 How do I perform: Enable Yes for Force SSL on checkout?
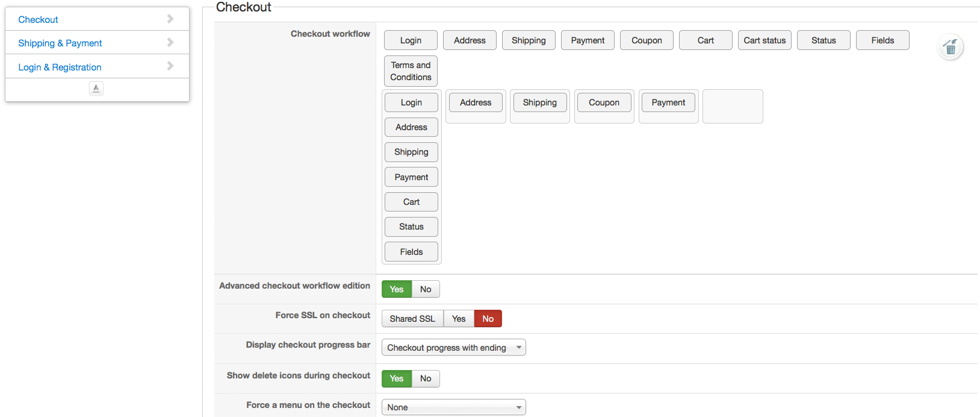pos(459,319)
